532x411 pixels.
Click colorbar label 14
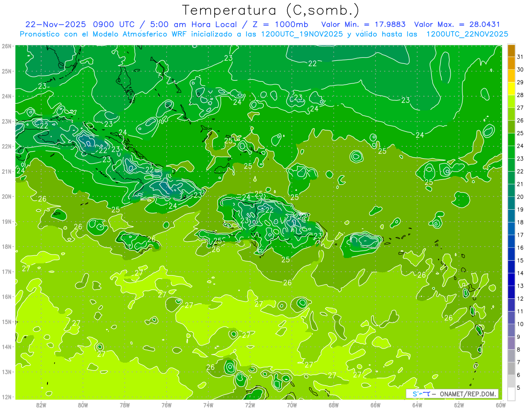[x=520, y=273]
